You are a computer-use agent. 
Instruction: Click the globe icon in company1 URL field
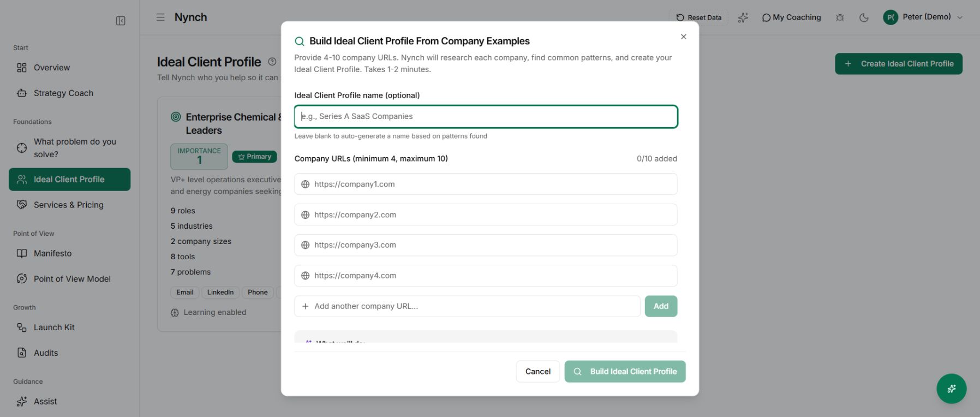pos(306,184)
